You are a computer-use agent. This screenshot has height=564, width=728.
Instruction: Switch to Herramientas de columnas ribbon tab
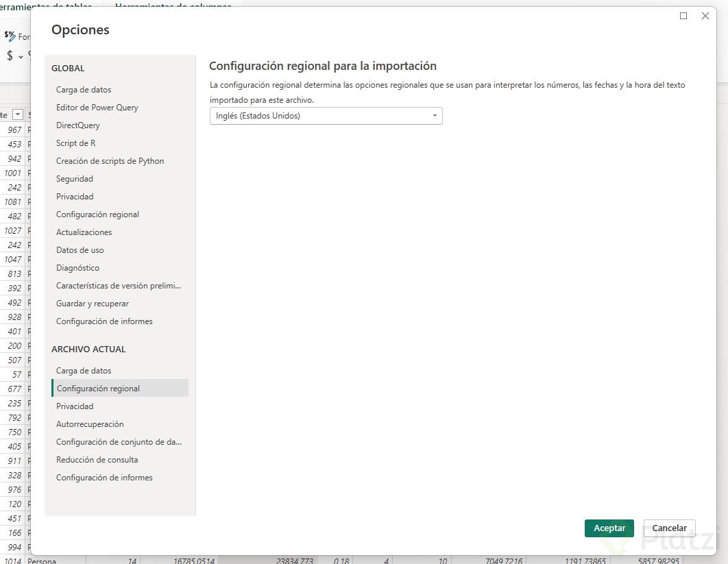[173, 6]
